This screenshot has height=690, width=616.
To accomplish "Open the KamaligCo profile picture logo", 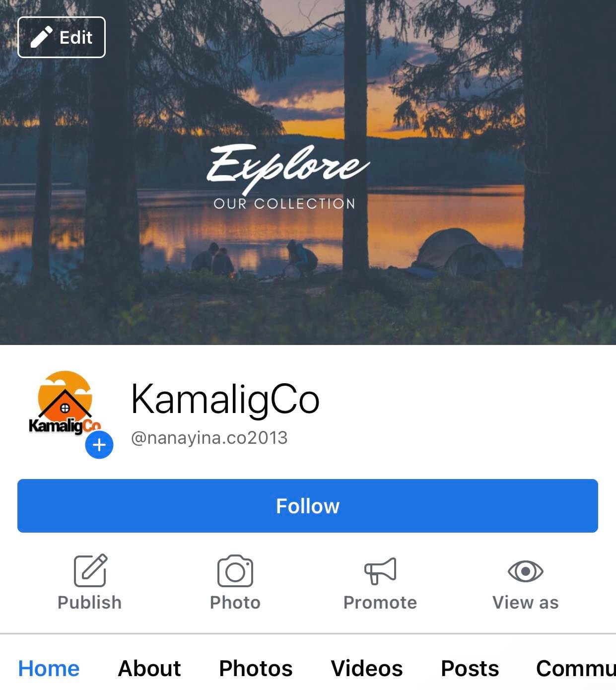I will (x=65, y=403).
